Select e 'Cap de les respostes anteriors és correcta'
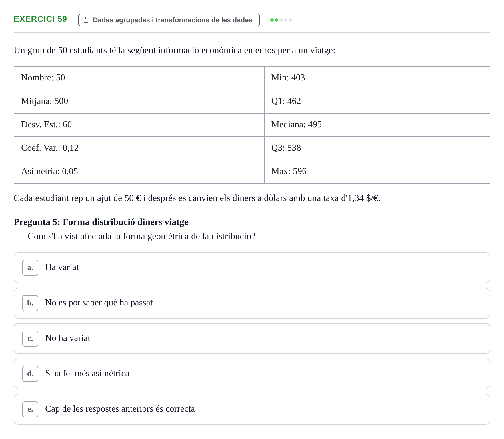 (252, 409)
